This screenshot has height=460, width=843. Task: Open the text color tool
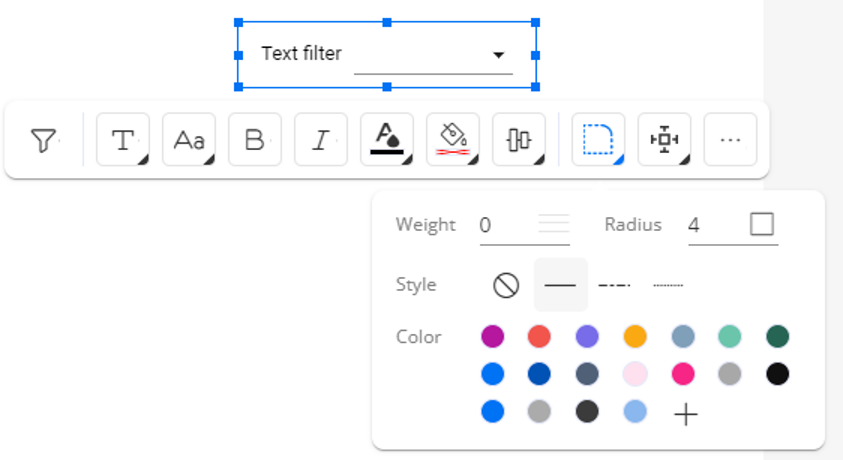click(x=387, y=140)
